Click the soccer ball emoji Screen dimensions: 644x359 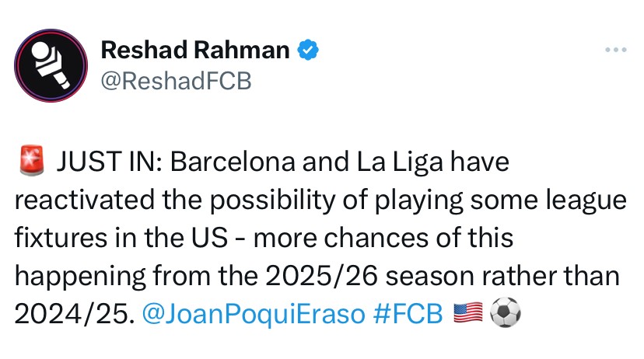click(x=506, y=312)
